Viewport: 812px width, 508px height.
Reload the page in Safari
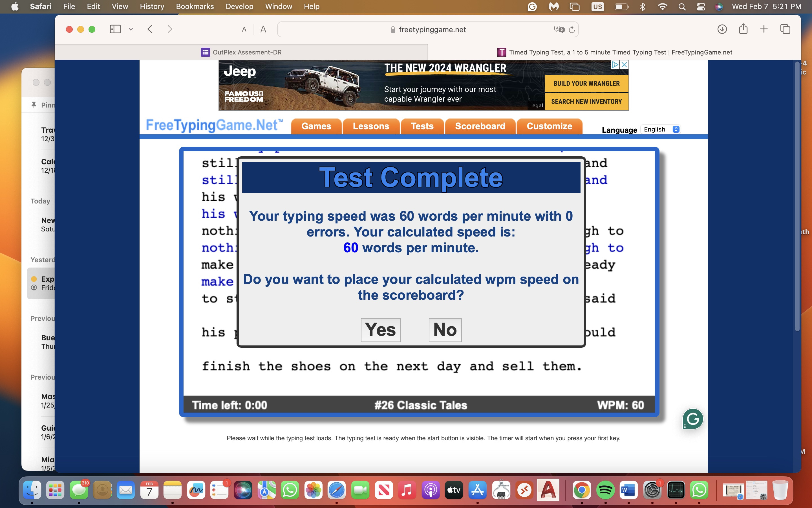[x=572, y=30]
